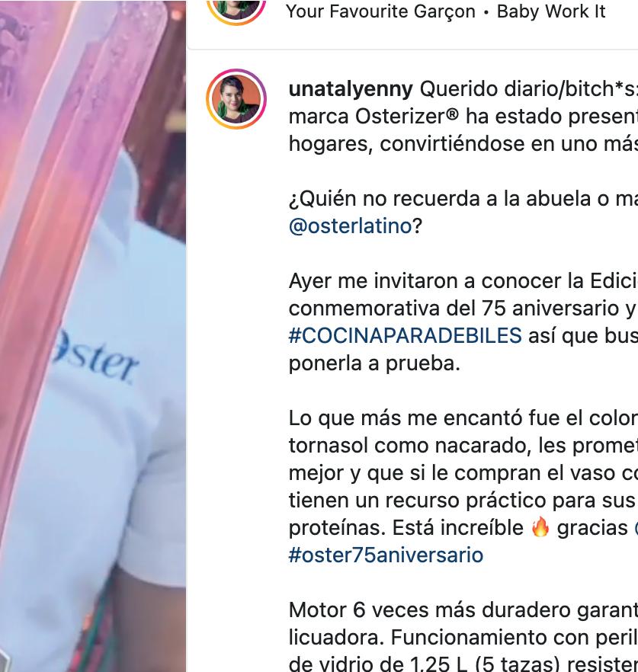Viewport: 638px width, 672px height.
Task: Click the 'ponerla a prueba.' caption line
Action: [x=374, y=363]
